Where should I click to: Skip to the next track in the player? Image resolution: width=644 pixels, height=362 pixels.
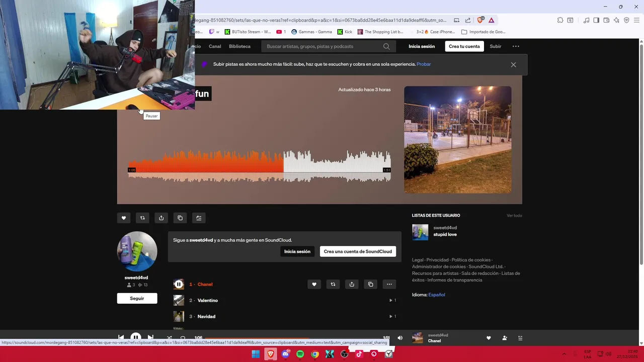tap(150, 338)
